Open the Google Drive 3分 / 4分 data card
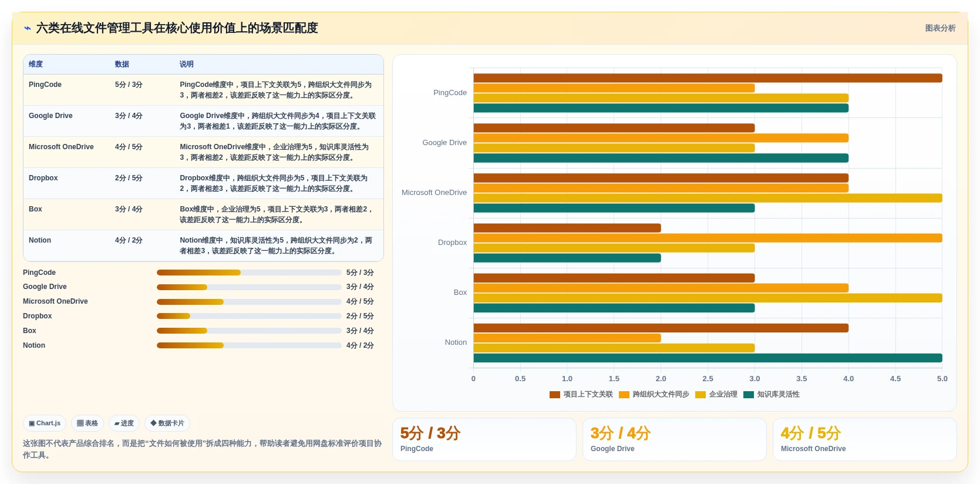980x484 pixels. coord(675,439)
